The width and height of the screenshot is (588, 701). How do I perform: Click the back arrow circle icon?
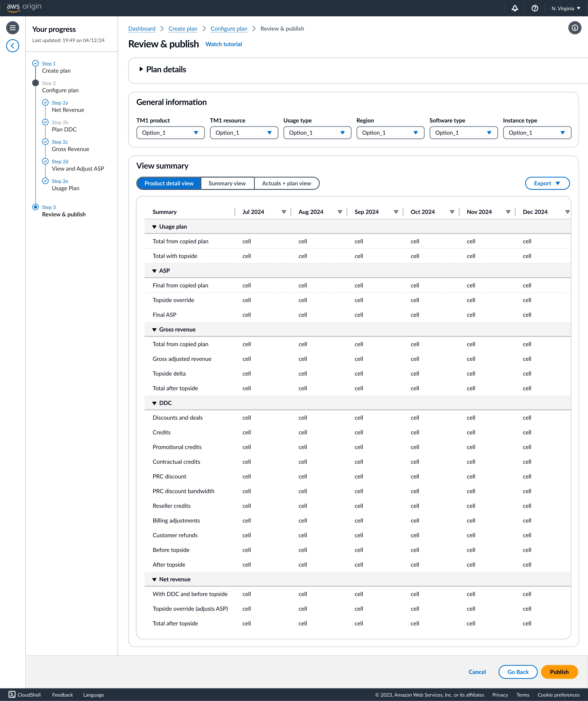tap(13, 46)
